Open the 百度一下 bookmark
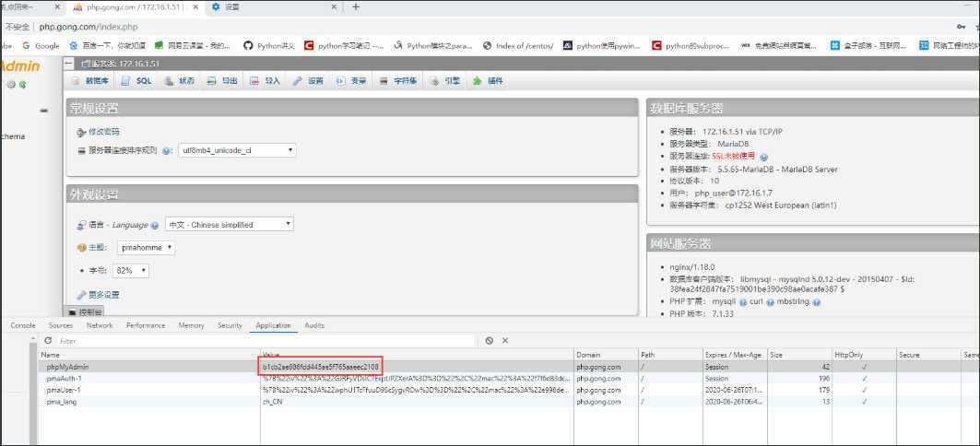980x446 pixels. pos(108,45)
